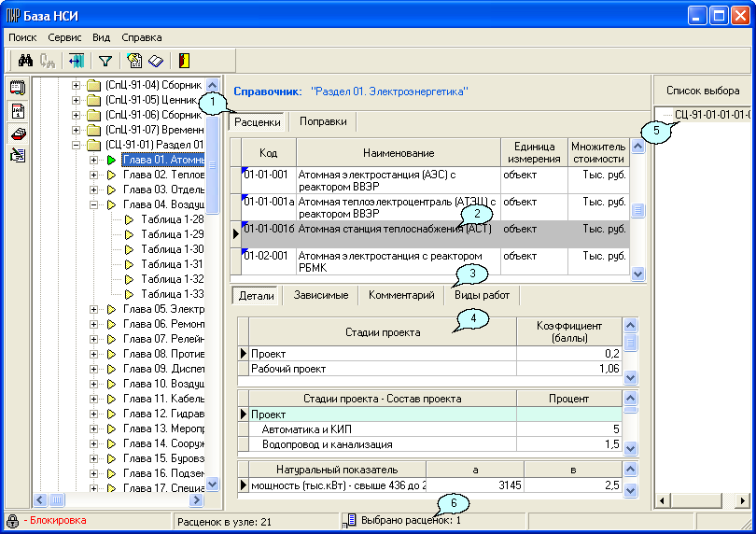Select Таблица 1-30 in the tree
This screenshot has height=534, width=756.
click(172, 249)
